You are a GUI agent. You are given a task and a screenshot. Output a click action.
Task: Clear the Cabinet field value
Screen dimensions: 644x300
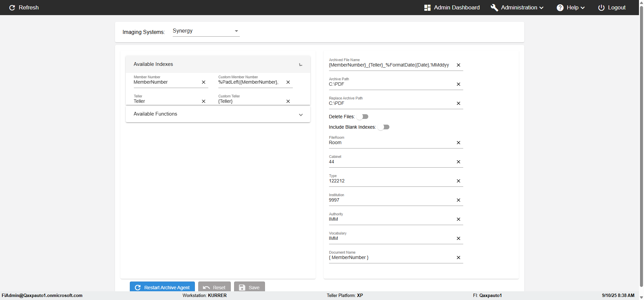click(x=458, y=162)
